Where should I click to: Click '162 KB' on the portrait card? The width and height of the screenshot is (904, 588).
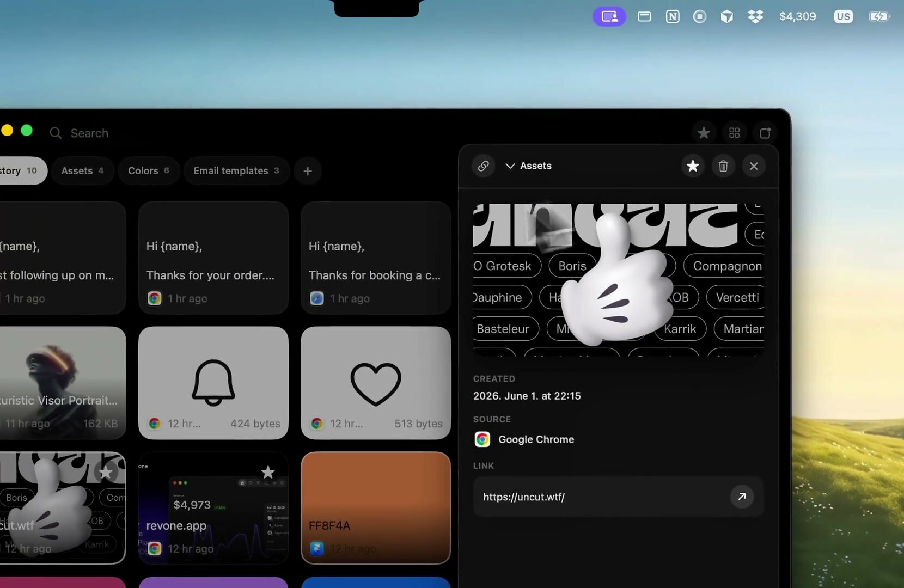click(x=100, y=424)
